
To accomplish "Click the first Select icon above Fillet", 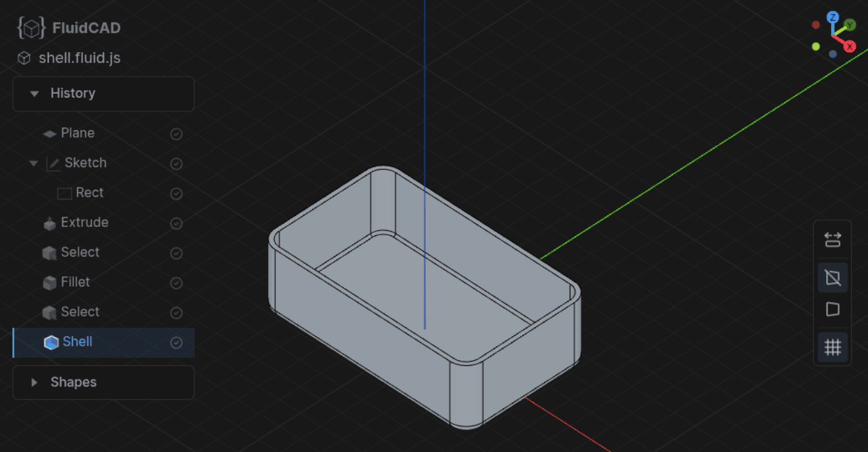I will click(50, 253).
